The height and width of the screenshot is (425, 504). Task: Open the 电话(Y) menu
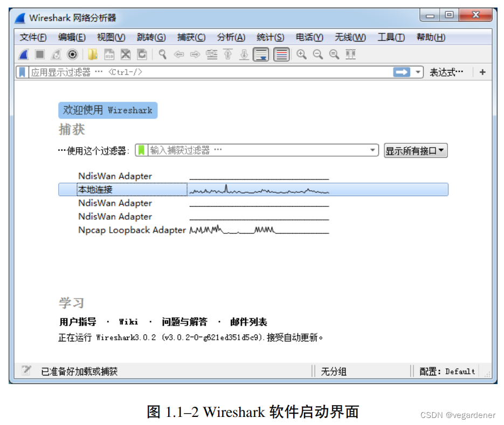309,37
